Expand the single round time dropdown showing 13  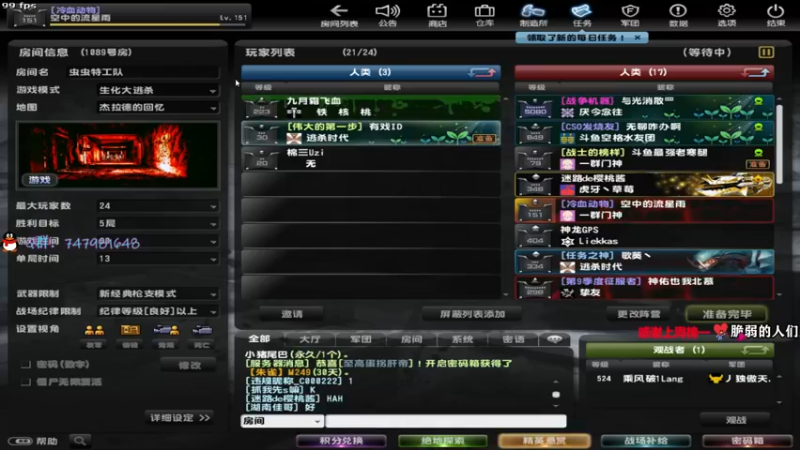click(x=158, y=259)
